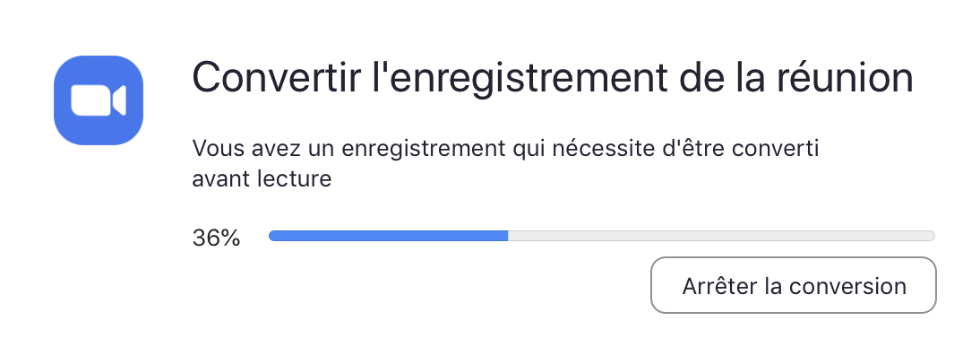The image size is (980, 364).
Task: Click the blue Zoom camera app icon
Action: 99,100
